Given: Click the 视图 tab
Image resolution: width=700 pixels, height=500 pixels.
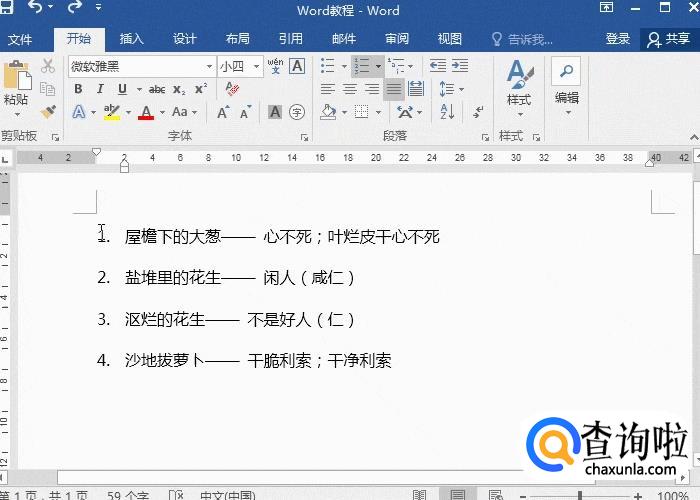Looking at the screenshot, I should tap(450, 39).
